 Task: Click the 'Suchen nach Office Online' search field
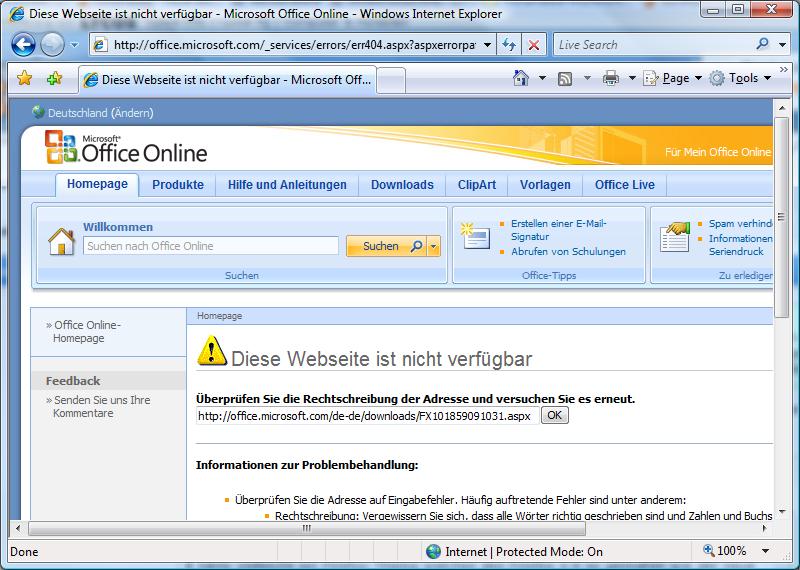[211, 246]
